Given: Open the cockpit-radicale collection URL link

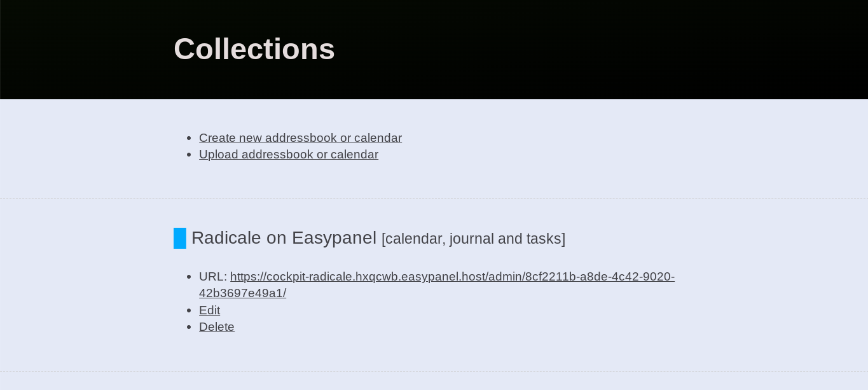Looking at the screenshot, I should pyautogui.click(x=451, y=277).
